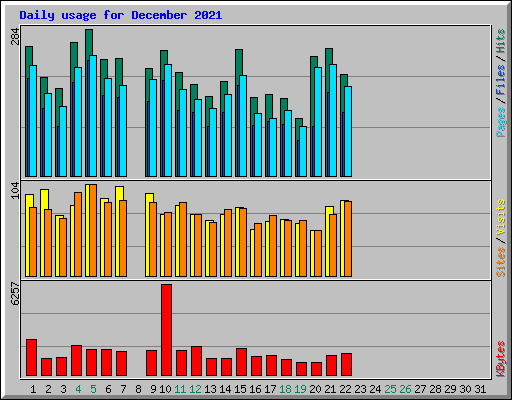Click the red KBytes bar above day 22

tap(346, 364)
